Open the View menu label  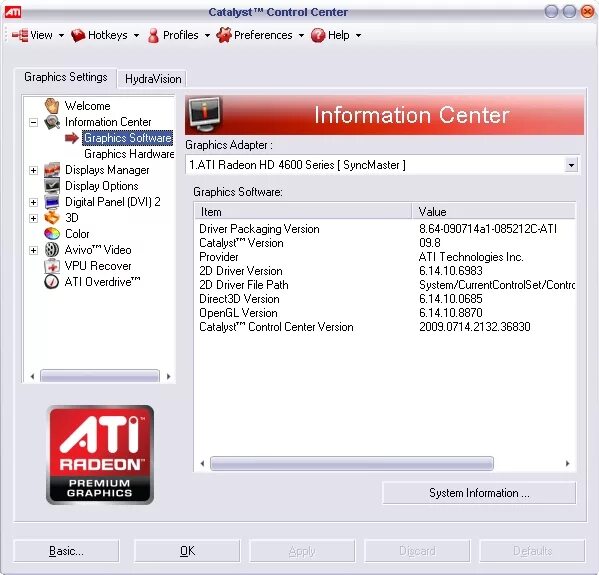click(41, 35)
